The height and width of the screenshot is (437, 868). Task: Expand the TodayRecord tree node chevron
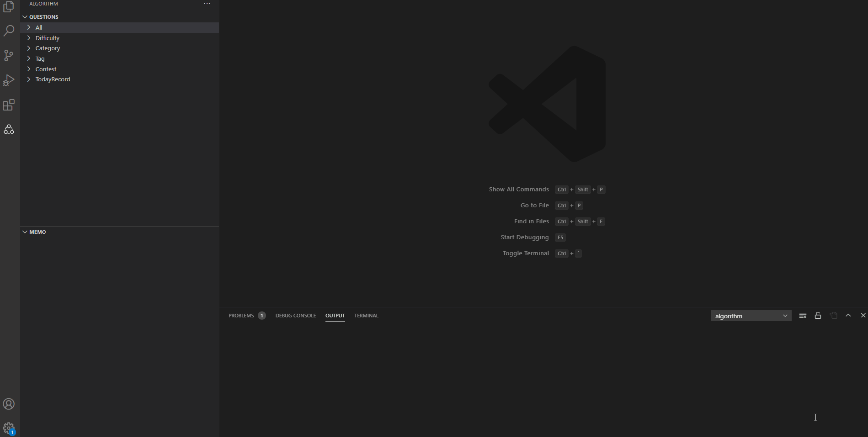click(x=29, y=79)
